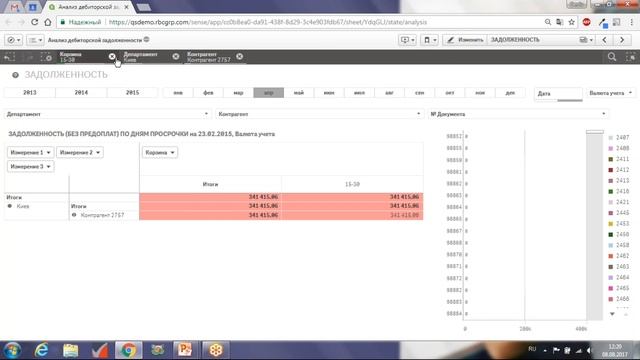The height and width of the screenshot is (360, 640).
Task: Click legend swatch for 2412
Action: pyautogui.click(x=611, y=170)
